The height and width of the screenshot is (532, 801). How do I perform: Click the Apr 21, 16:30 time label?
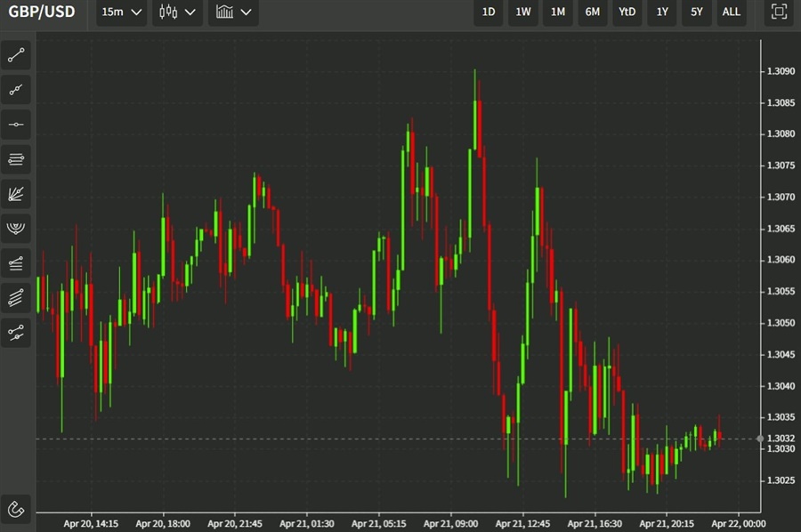coord(595,524)
